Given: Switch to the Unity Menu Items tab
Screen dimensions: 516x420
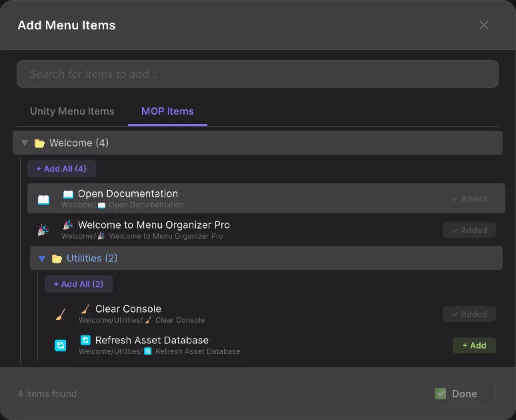Looking at the screenshot, I should [x=72, y=111].
